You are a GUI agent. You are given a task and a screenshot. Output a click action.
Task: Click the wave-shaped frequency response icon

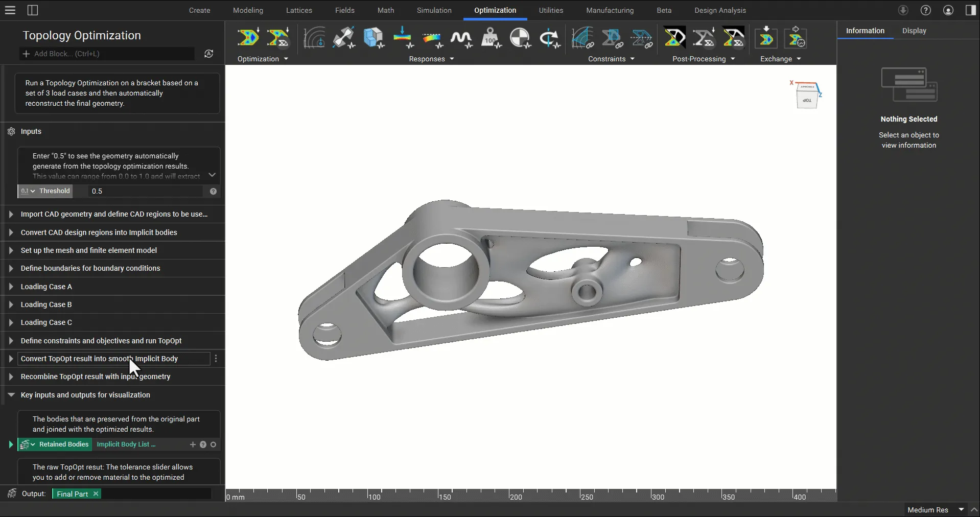pyautogui.click(x=461, y=38)
